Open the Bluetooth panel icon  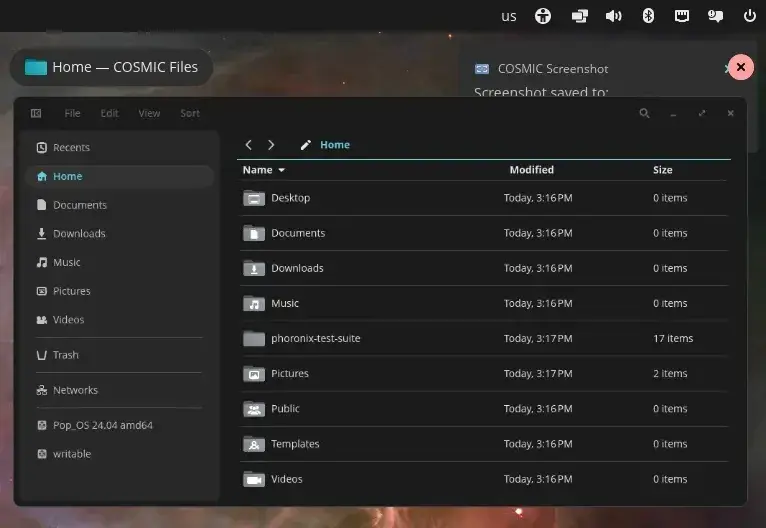(x=648, y=16)
